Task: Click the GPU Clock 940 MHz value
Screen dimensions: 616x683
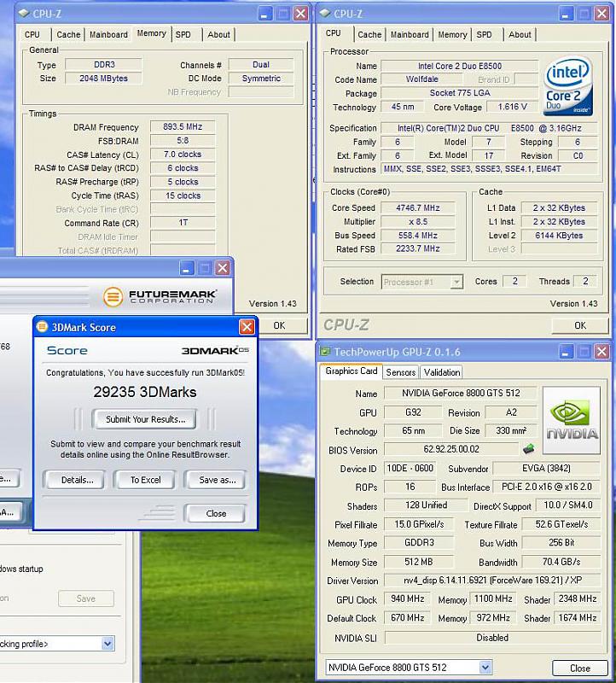Action: [408, 598]
